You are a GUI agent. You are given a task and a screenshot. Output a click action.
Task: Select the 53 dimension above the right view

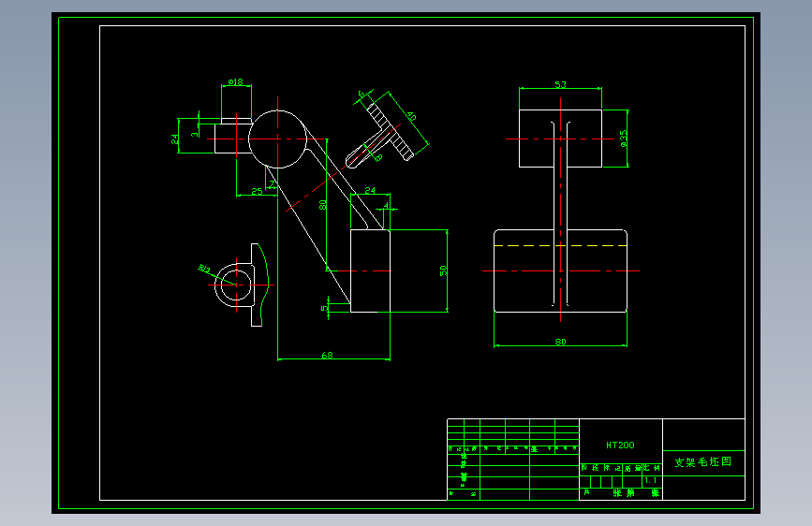coord(560,84)
